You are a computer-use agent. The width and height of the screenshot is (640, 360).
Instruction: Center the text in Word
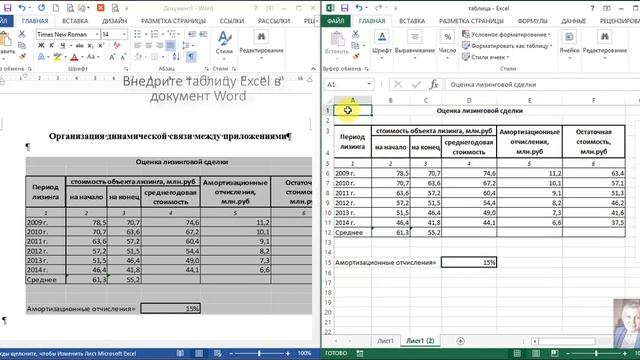click(x=149, y=46)
